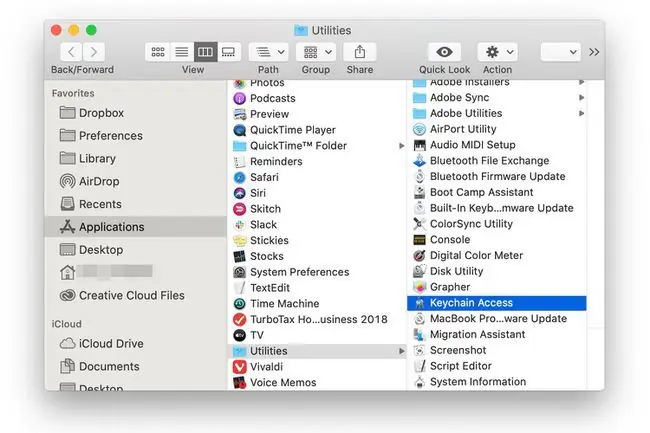The image size is (650, 433).
Task: Open the Path dropdown
Action: click(269, 52)
